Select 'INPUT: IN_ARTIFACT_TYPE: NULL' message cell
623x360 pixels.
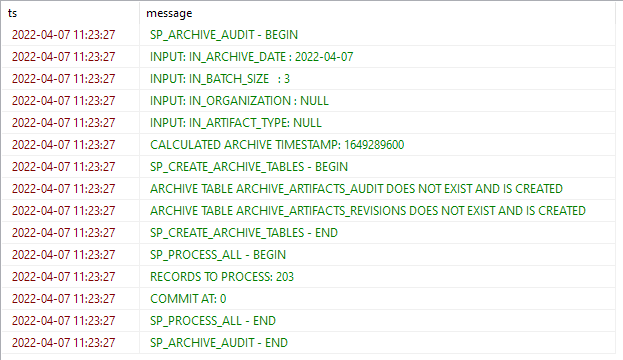pos(377,123)
